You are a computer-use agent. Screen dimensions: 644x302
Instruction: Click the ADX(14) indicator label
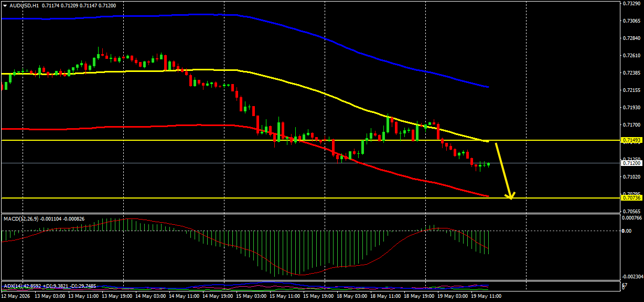[14, 286]
